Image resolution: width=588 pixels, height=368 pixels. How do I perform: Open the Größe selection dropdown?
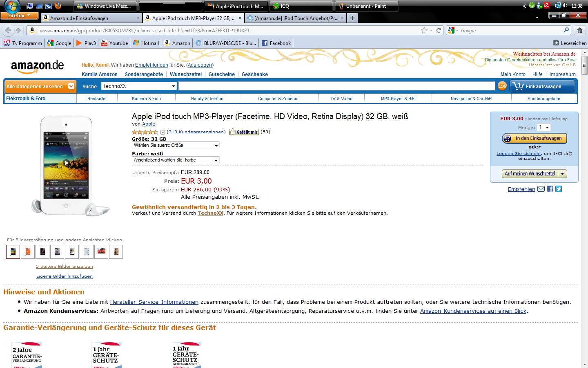tap(176, 145)
